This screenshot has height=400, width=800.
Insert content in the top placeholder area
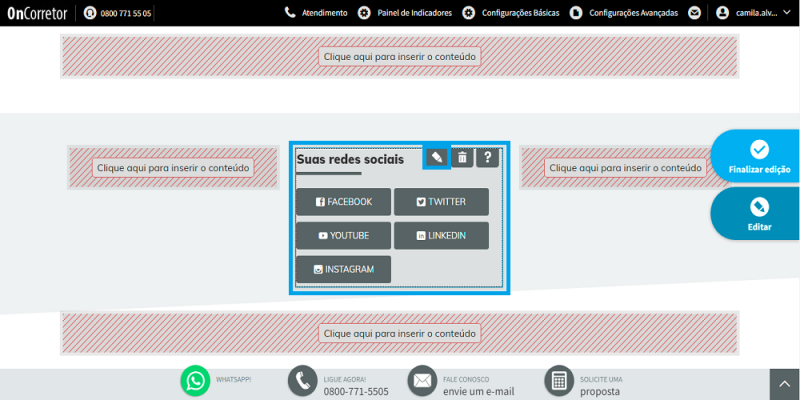pos(399,56)
